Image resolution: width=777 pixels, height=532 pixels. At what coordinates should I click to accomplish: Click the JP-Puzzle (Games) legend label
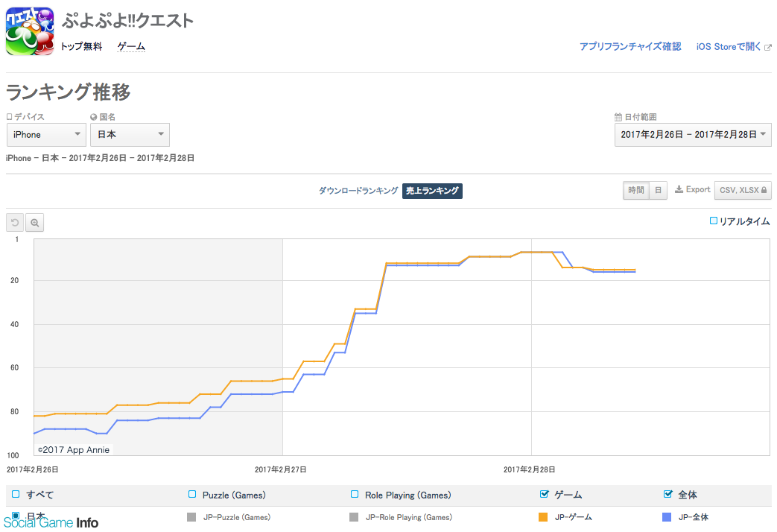tap(237, 517)
